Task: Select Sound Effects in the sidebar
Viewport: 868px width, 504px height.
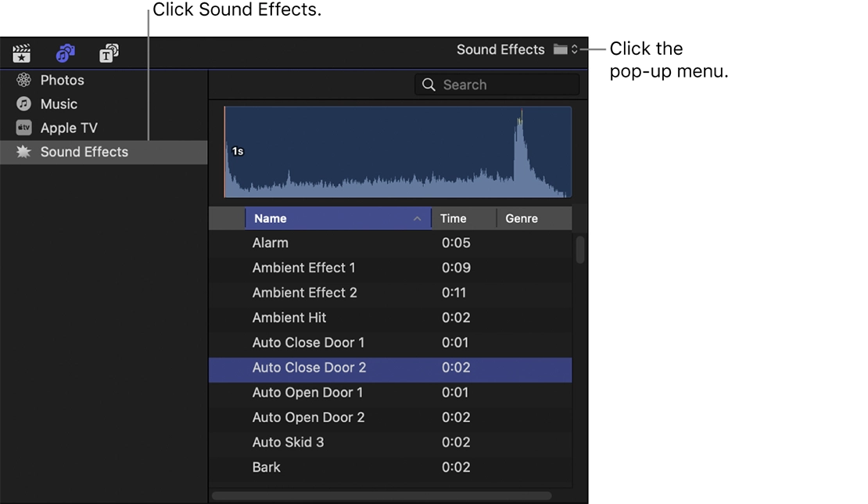Action: tap(84, 152)
